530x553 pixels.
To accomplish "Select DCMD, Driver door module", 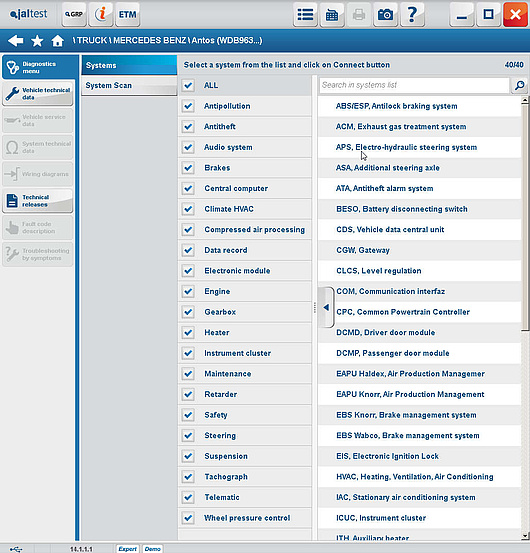I will [420, 333].
